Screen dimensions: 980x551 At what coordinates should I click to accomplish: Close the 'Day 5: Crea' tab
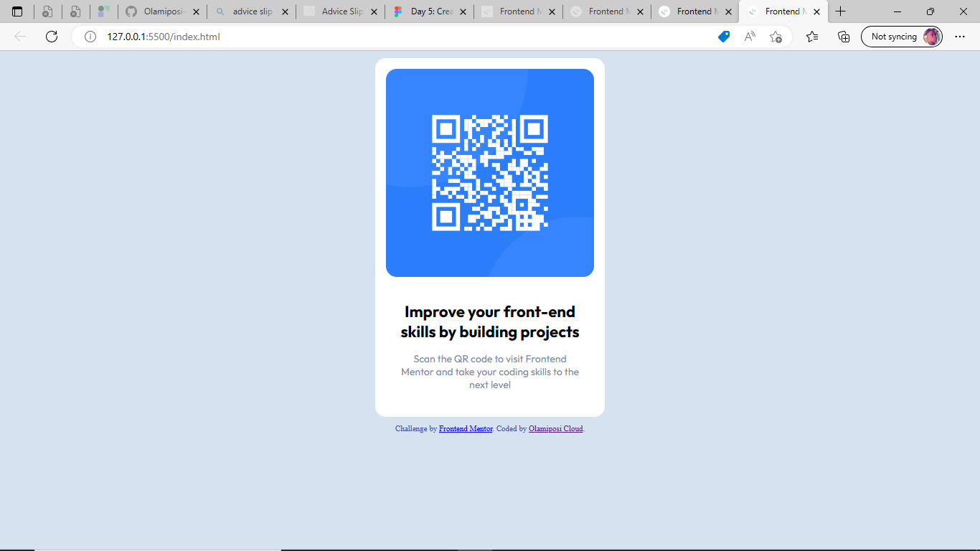463,12
